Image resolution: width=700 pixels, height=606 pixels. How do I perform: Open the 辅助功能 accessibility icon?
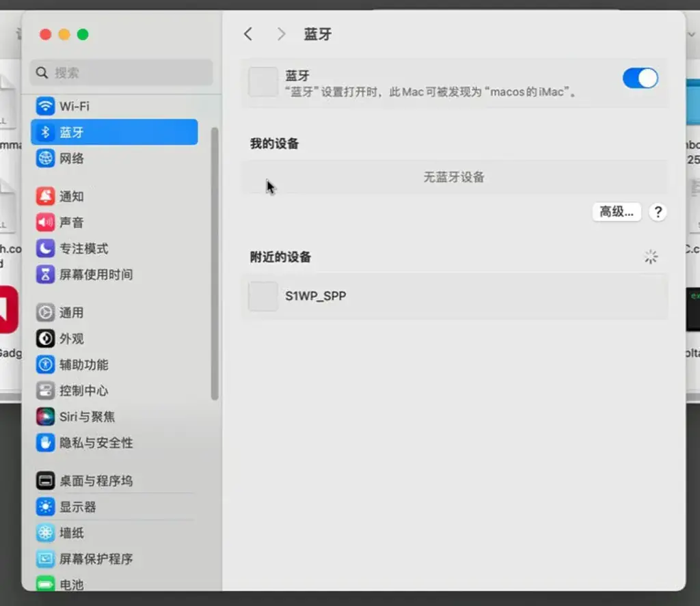pos(45,365)
